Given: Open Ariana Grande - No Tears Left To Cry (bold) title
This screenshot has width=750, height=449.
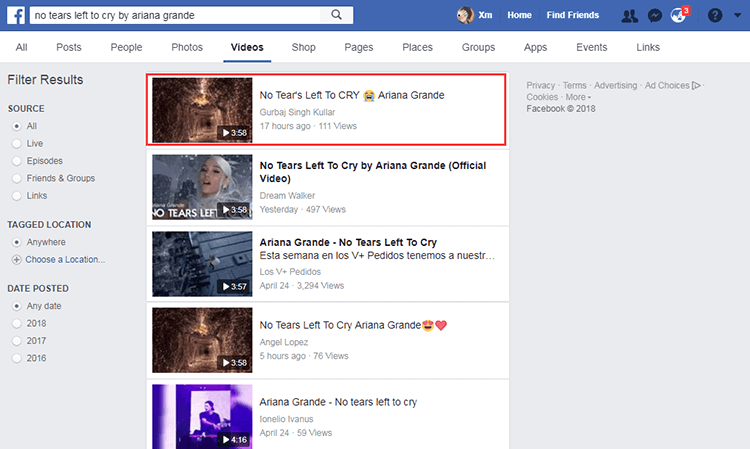Looking at the screenshot, I should pyautogui.click(x=348, y=242).
